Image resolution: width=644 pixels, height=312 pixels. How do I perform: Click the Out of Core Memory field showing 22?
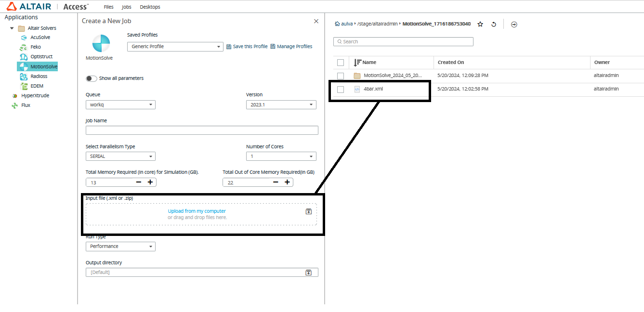click(x=247, y=182)
